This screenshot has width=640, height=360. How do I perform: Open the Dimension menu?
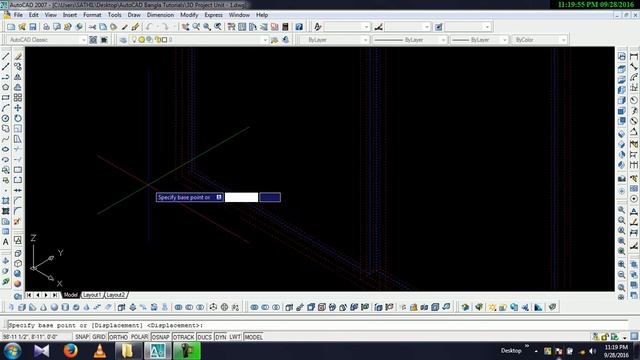[160, 15]
